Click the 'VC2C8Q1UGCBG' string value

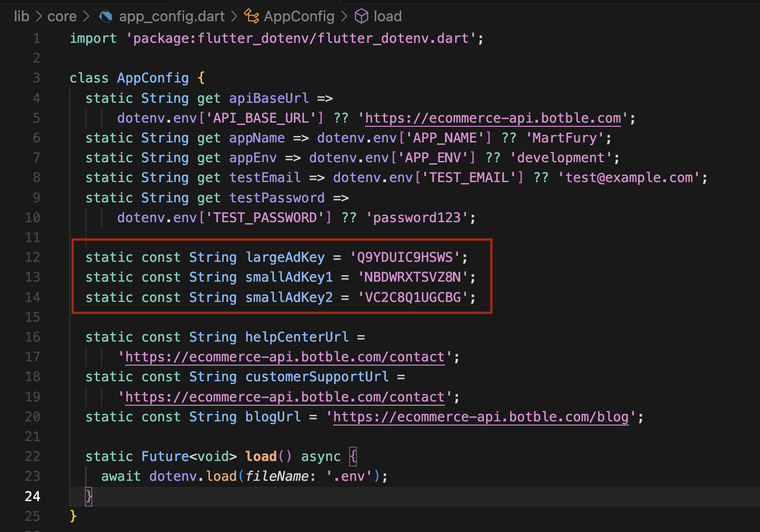point(413,297)
